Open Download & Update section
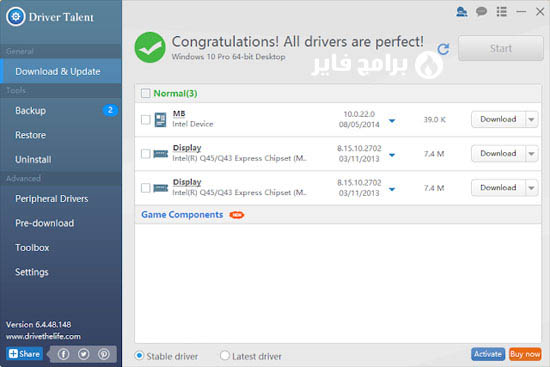 click(61, 71)
